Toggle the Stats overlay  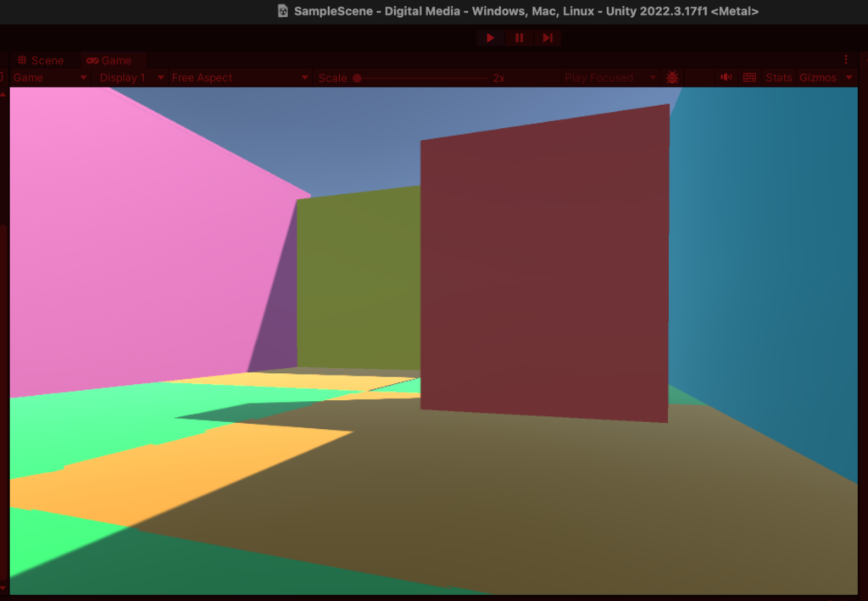click(778, 78)
